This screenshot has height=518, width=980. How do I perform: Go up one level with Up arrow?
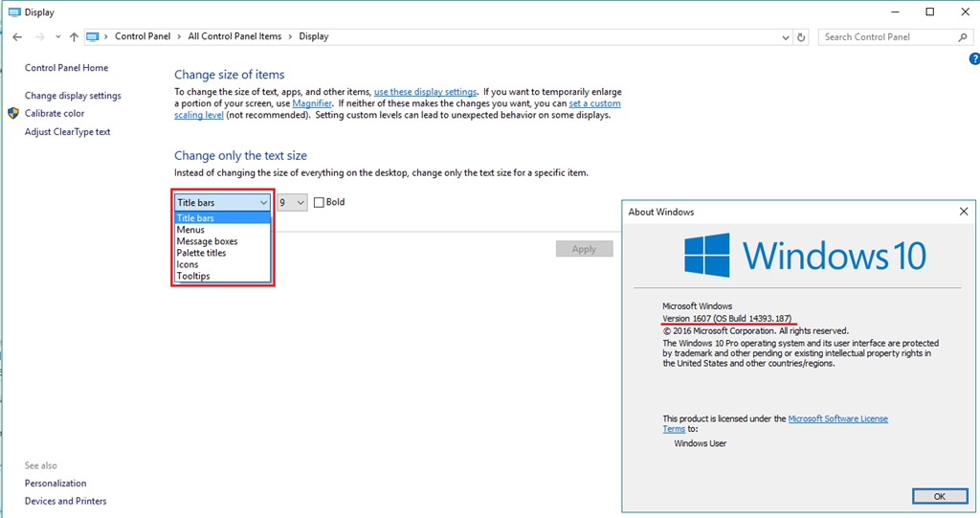pos(74,37)
